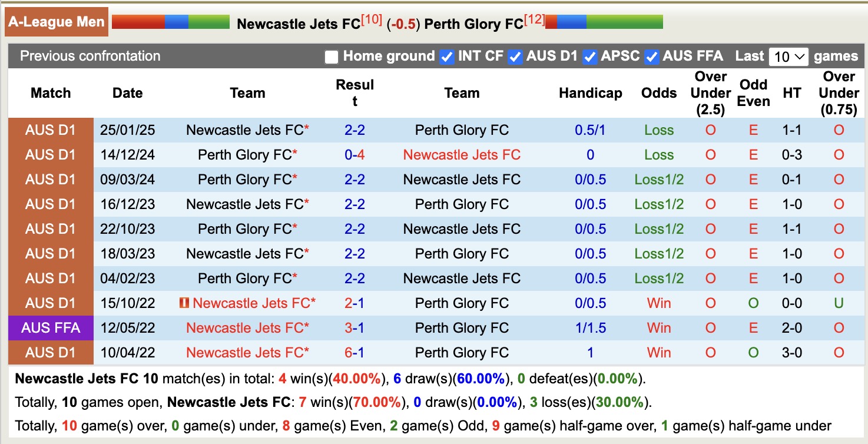Select the purple AUS FFA badge on the 12/05/22 row
868x444 pixels.
tap(49, 327)
